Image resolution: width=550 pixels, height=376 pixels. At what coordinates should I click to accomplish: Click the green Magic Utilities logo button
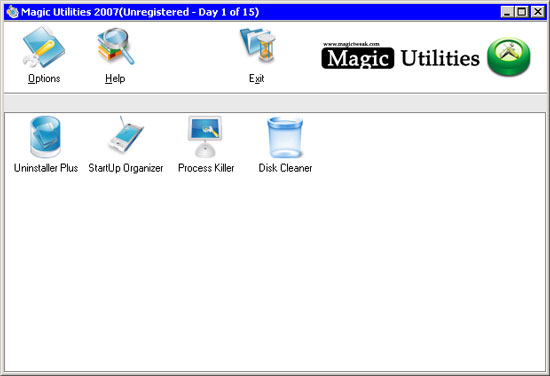tap(509, 57)
